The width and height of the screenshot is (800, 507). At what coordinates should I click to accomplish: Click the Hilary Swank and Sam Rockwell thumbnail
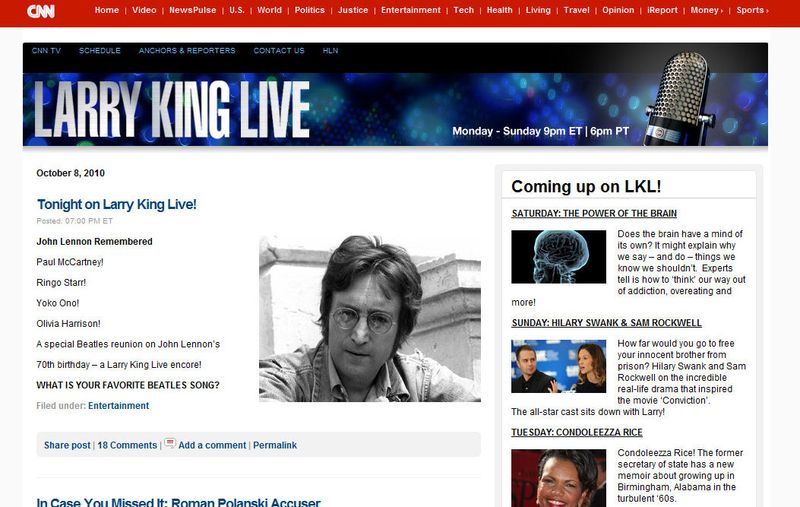559,366
